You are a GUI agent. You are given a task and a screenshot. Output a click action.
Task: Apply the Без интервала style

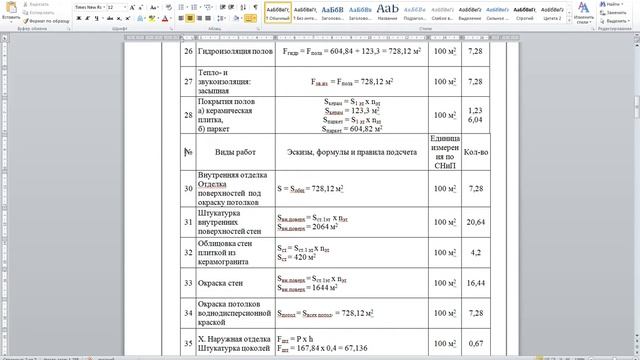(x=305, y=12)
